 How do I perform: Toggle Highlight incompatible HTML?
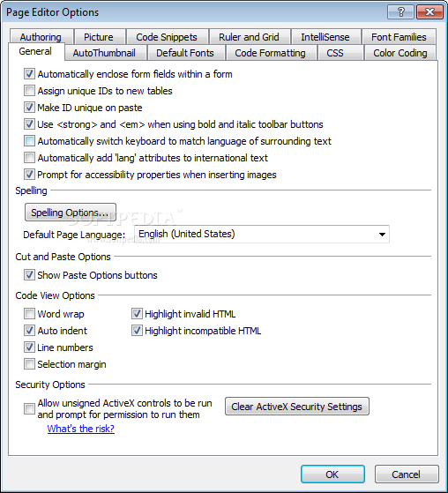pyautogui.click(x=137, y=331)
